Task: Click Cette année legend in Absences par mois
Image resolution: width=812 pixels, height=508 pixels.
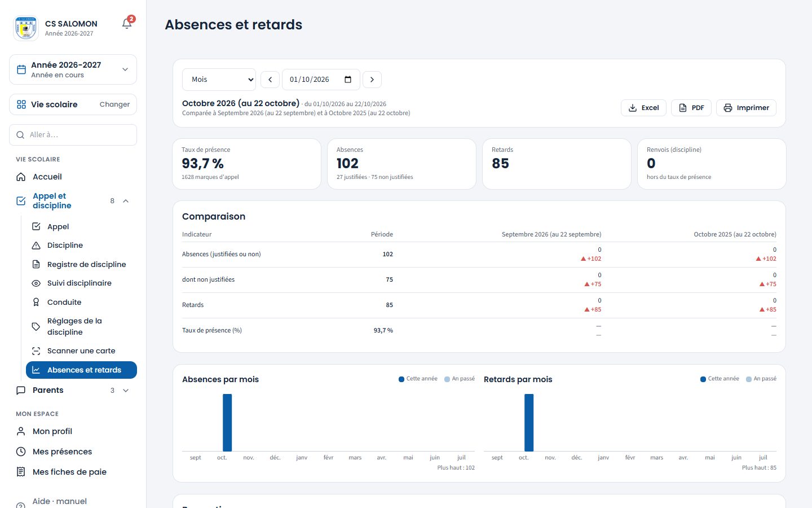Action: point(418,379)
